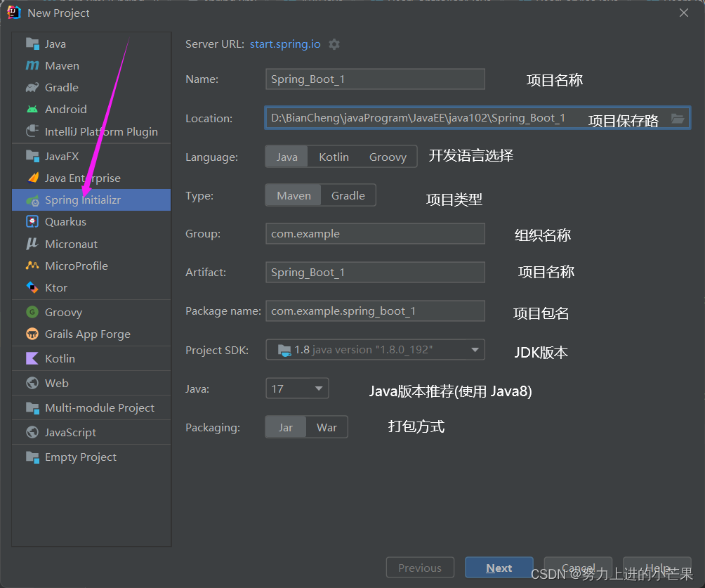Click the Group input field

[375, 233]
